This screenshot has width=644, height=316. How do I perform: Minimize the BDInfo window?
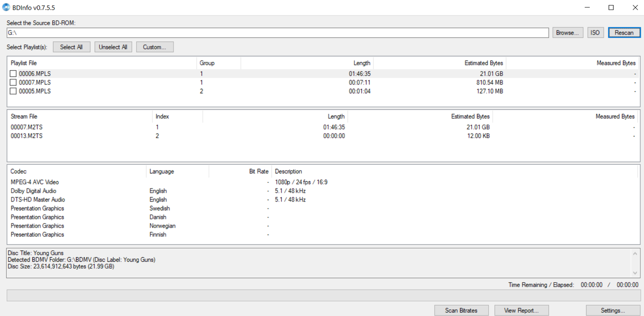[588, 8]
